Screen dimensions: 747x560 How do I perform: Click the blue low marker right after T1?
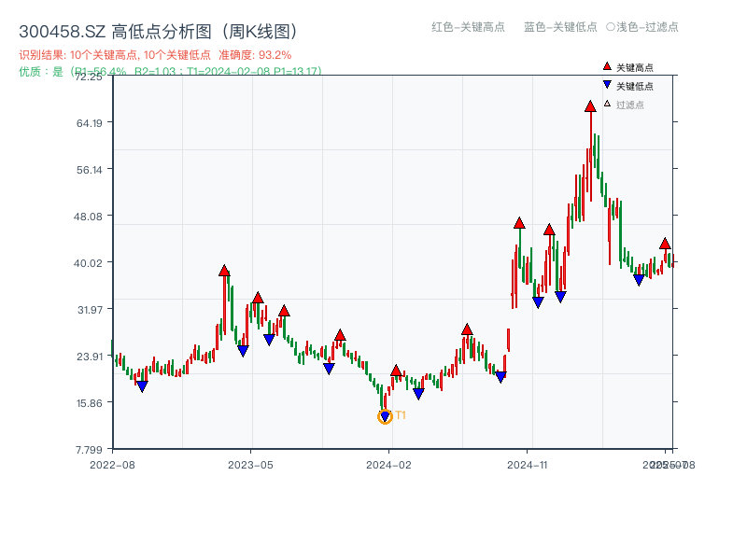pos(418,394)
